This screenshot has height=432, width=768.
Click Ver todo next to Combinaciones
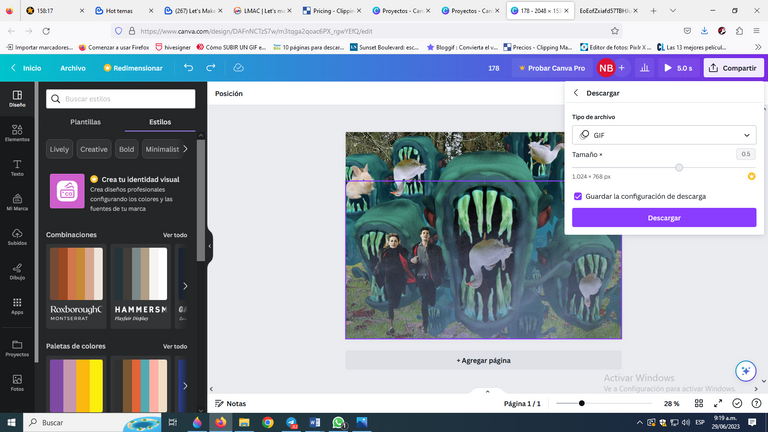coord(175,235)
